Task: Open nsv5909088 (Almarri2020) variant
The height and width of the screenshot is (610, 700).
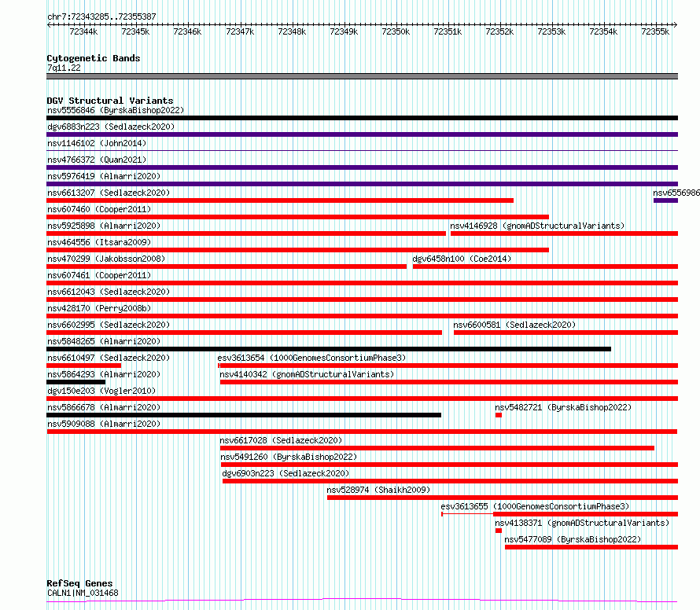Action: coord(104,424)
